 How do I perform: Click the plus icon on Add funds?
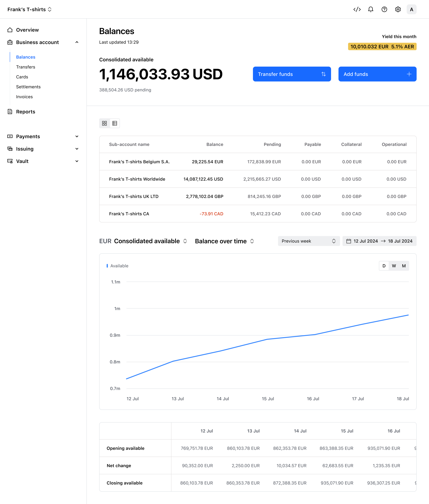409,74
